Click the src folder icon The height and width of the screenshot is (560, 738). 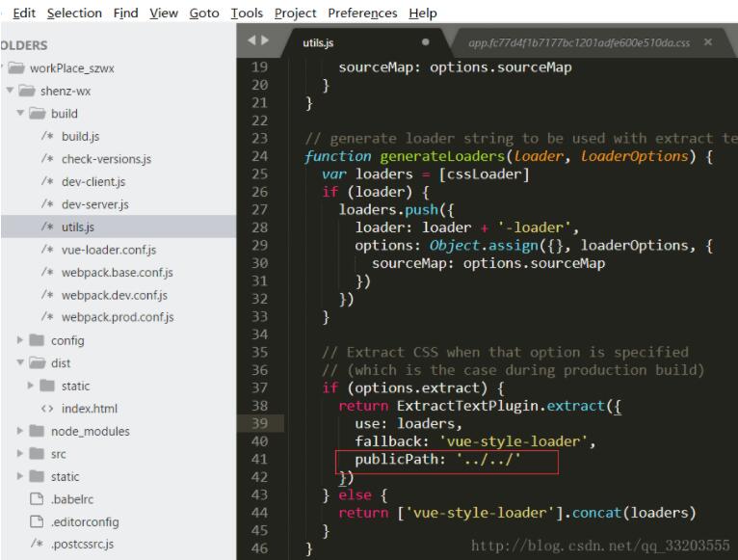point(37,453)
